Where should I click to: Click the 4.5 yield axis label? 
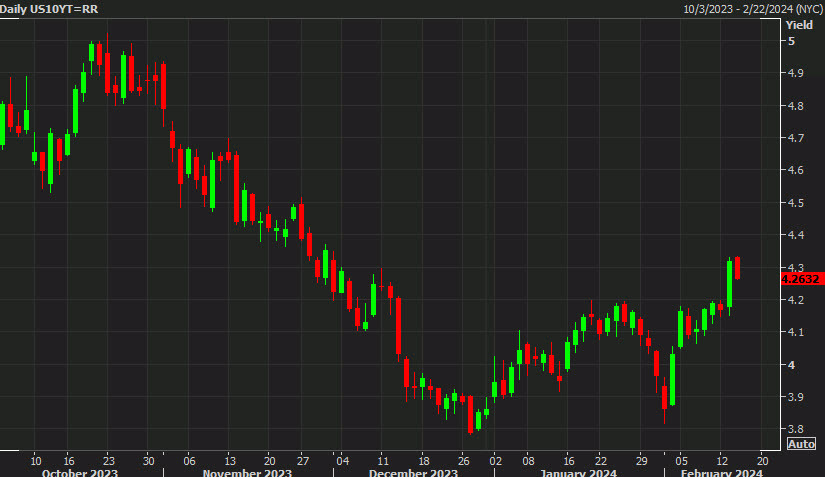click(795, 202)
